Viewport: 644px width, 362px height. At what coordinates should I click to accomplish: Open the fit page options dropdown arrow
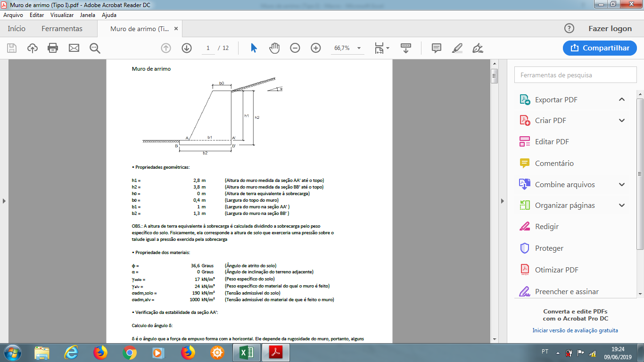tap(388, 48)
